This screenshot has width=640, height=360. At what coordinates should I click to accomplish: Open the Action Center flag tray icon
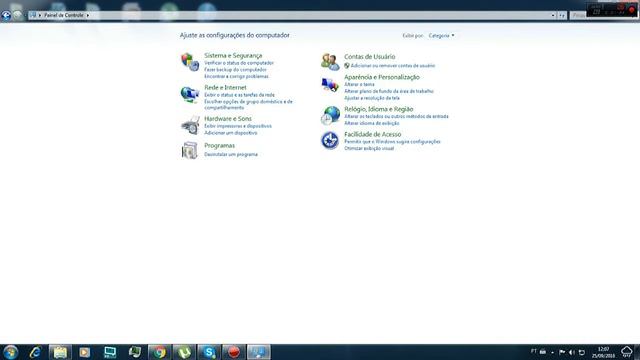coord(562,352)
